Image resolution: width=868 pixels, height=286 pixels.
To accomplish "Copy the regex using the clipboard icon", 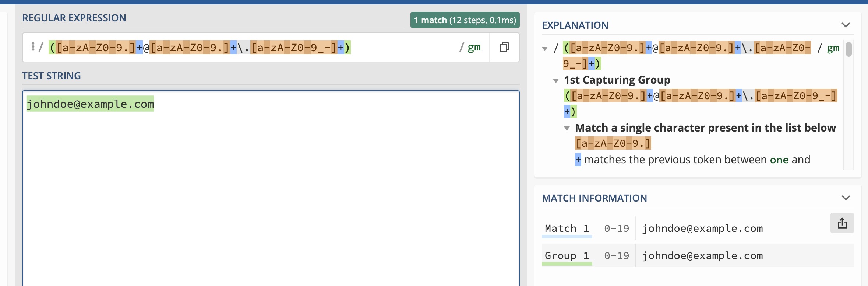I will pos(504,47).
